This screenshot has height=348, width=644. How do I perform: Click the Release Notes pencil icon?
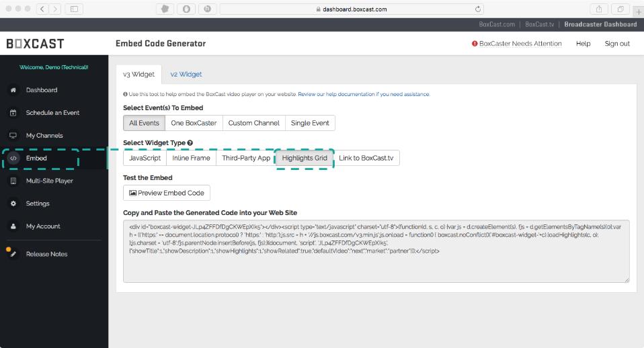tap(12, 254)
